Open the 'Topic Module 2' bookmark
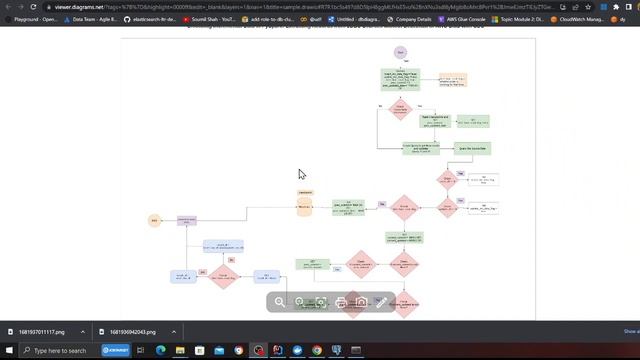Image resolution: width=640 pixels, height=360 pixels. pyautogui.click(x=518, y=19)
